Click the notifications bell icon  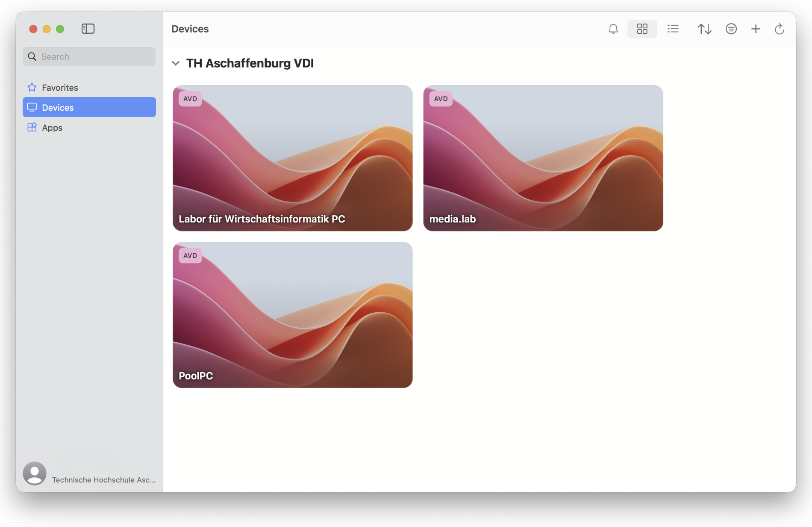[x=613, y=29]
